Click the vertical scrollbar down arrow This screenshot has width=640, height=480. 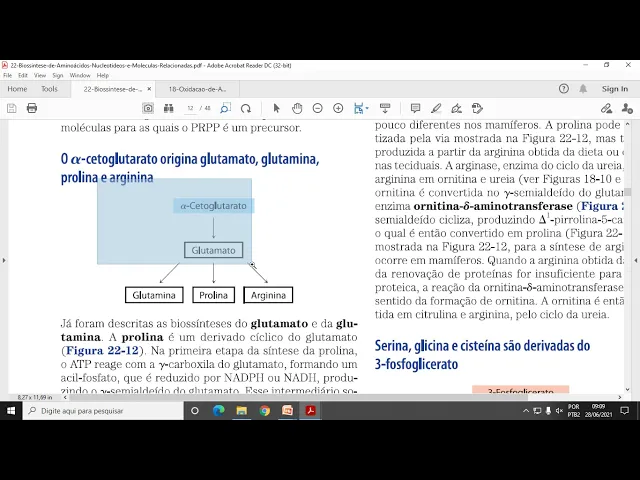click(628, 390)
